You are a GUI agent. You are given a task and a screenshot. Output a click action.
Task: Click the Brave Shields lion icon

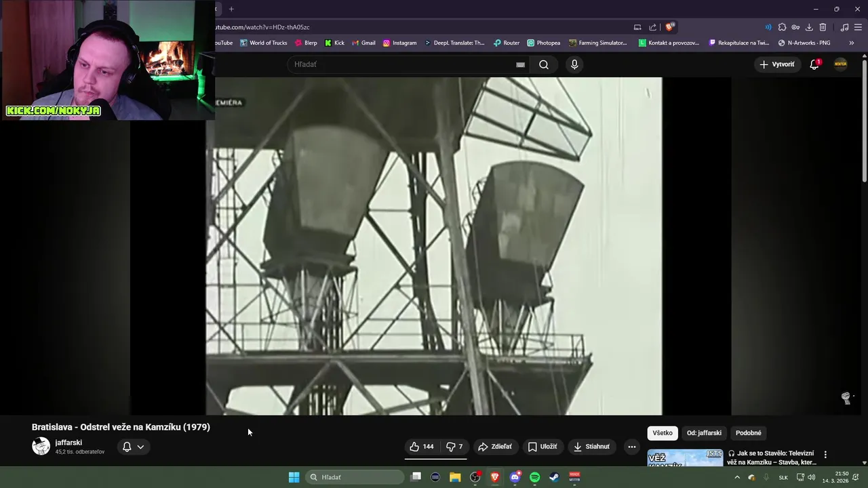click(x=669, y=27)
